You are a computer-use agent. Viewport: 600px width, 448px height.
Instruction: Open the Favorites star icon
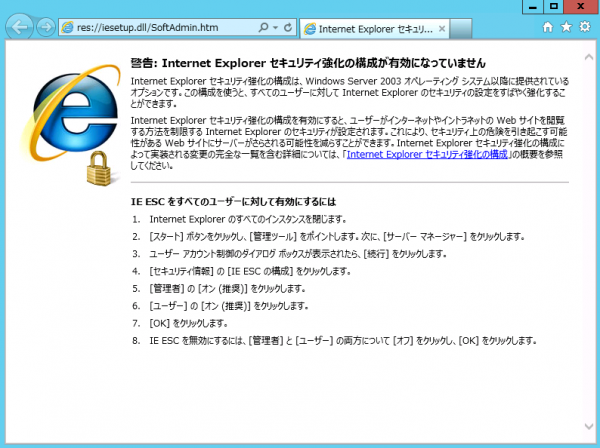click(x=566, y=30)
